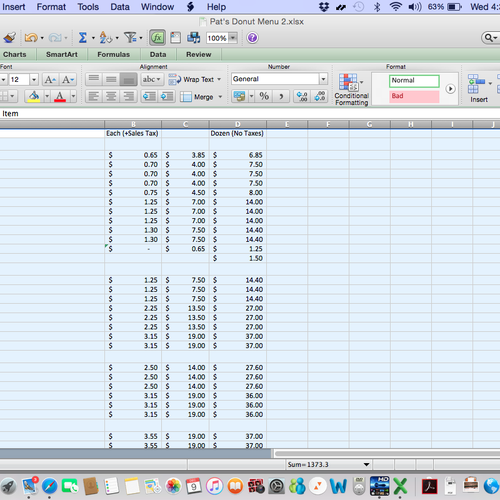Decrease font size with the smaller A button

(x=68, y=80)
